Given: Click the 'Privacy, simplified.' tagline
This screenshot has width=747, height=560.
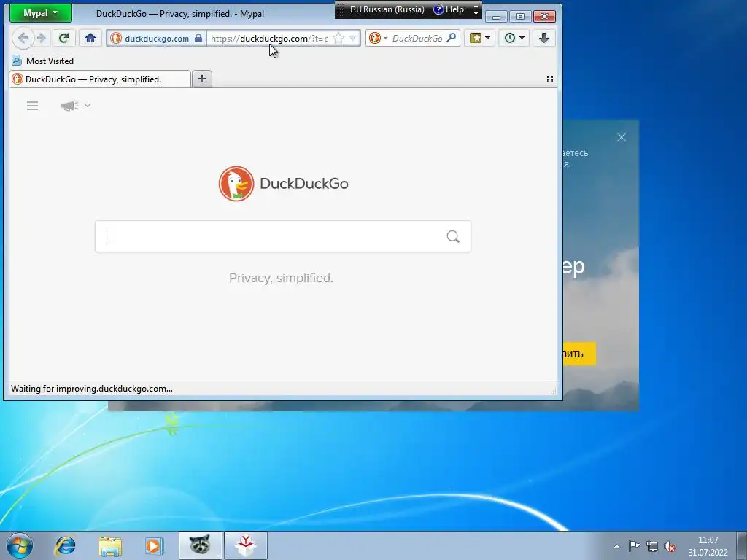Looking at the screenshot, I should (281, 278).
